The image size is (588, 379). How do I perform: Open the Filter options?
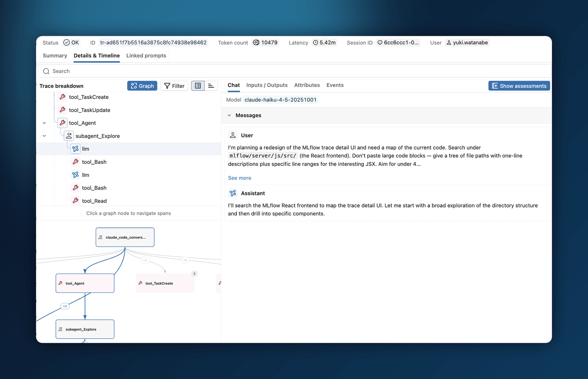pyautogui.click(x=174, y=86)
